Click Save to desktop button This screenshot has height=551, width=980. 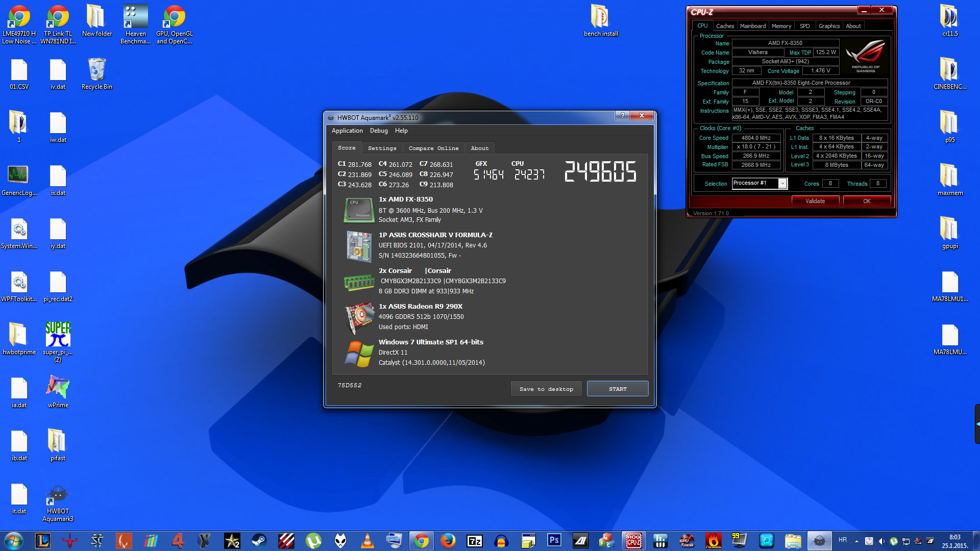tap(546, 389)
